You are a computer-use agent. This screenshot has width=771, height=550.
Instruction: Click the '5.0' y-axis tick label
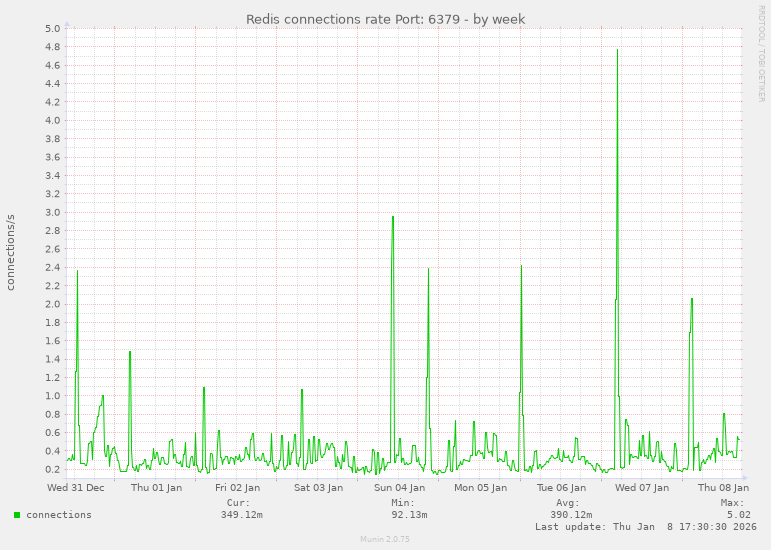[x=53, y=29]
